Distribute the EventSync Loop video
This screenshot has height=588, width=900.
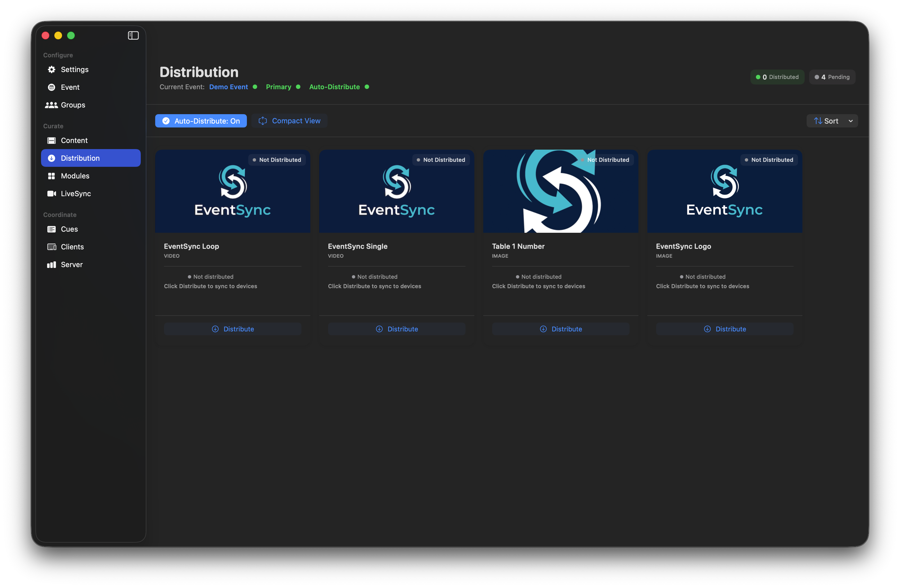(x=232, y=329)
